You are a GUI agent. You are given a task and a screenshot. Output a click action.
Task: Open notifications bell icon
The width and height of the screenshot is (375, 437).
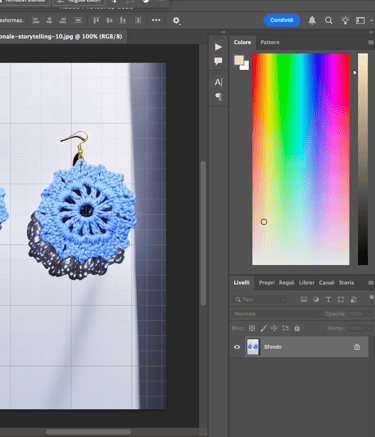pos(312,20)
